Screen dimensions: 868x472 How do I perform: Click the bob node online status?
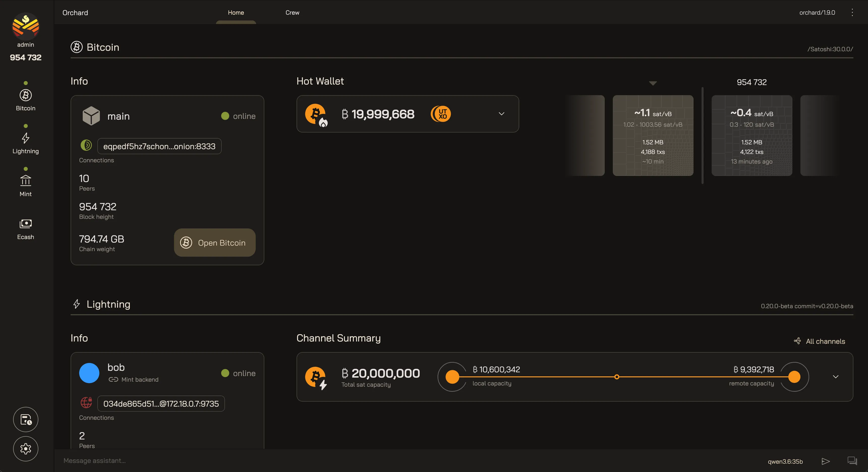tap(238, 373)
